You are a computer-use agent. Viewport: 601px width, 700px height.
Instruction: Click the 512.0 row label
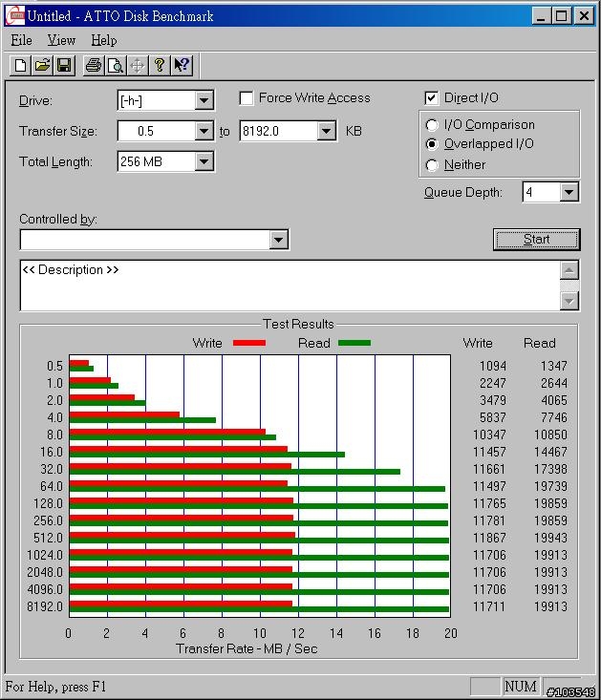click(48, 538)
